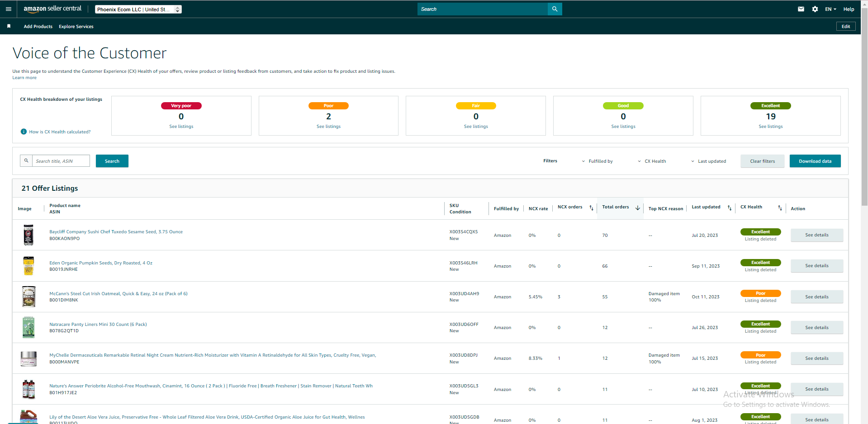
Task: Open Lily of the Desert Aloe Vera link
Action: 207,417
